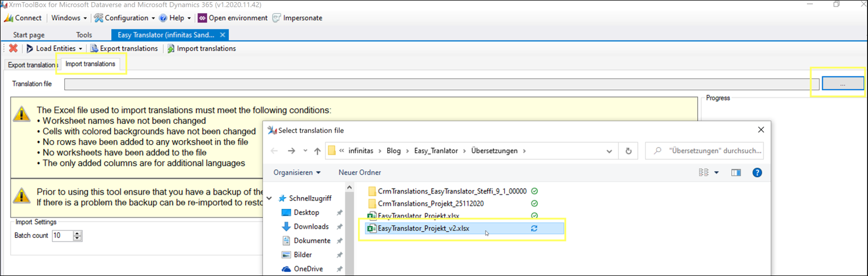Screen dimensions: 868x276
Task: Switch to Export translations sub-tab
Action: click(32, 65)
